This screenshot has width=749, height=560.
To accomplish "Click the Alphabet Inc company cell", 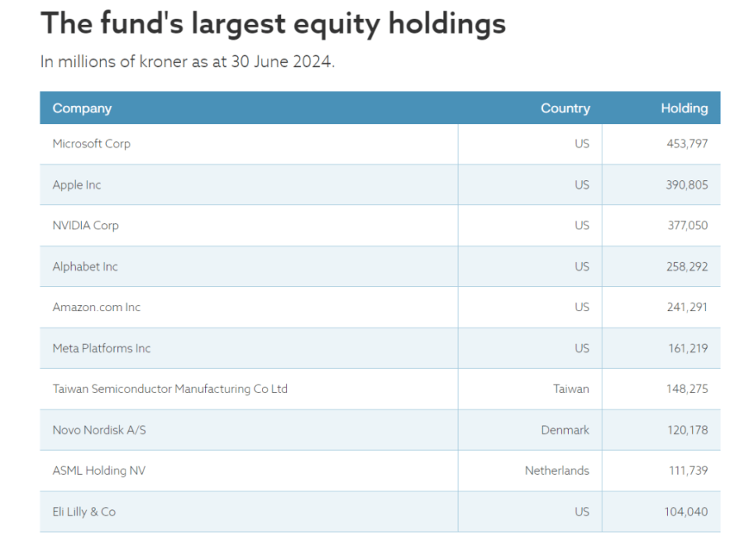I will tap(85, 267).
